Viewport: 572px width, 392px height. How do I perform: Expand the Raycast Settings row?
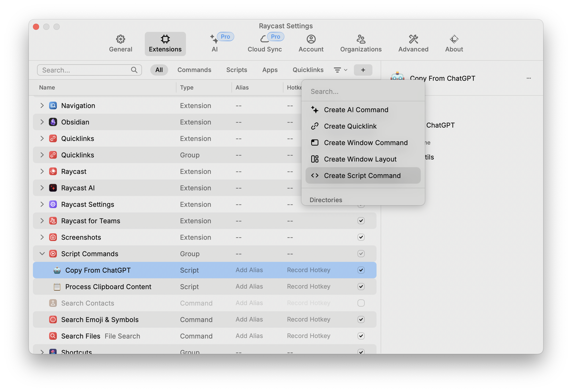click(x=42, y=204)
